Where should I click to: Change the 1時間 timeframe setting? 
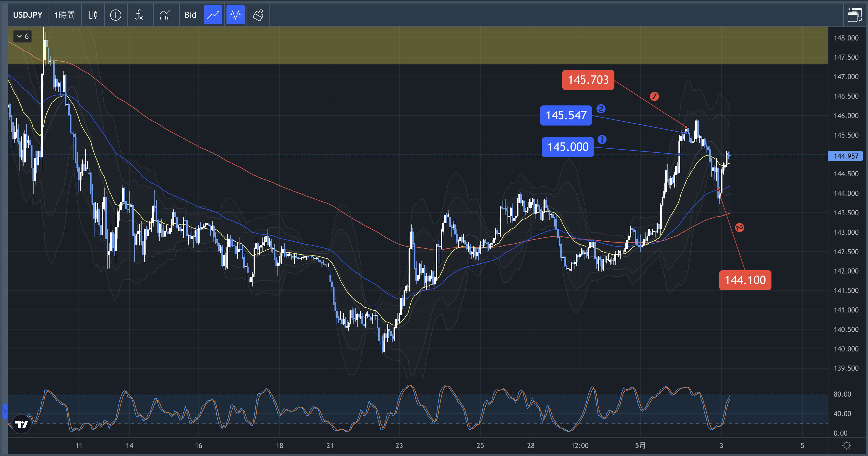(65, 15)
